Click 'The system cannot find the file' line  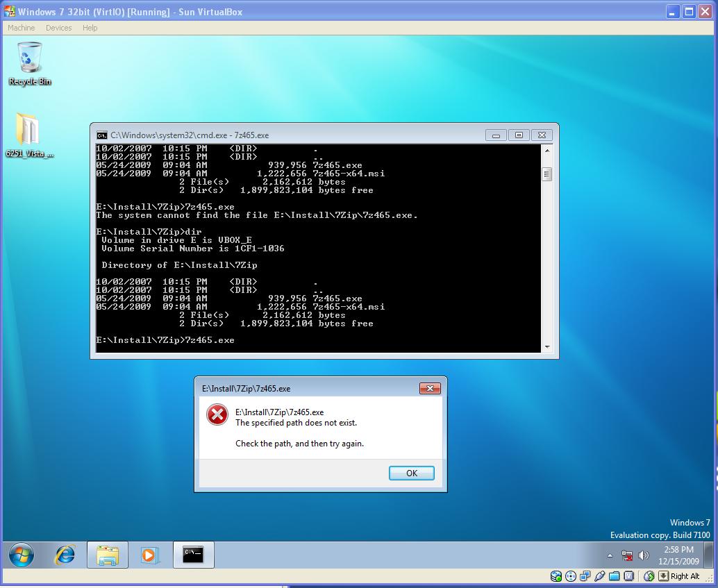(256, 215)
